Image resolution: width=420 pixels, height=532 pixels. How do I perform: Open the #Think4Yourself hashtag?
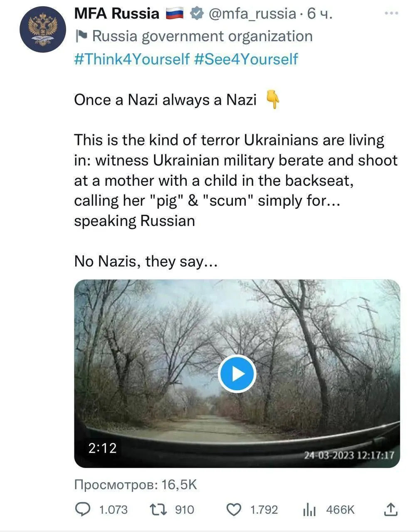(x=132, y=59)
